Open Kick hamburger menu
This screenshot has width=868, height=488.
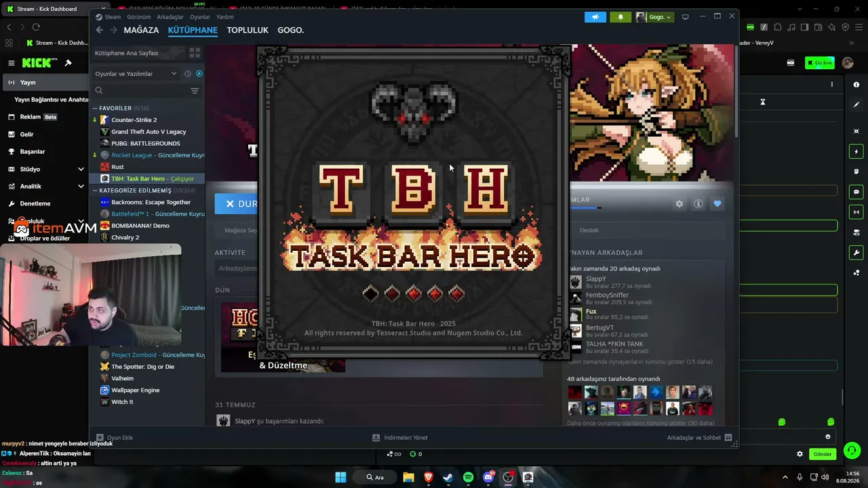tap(11, 63)
